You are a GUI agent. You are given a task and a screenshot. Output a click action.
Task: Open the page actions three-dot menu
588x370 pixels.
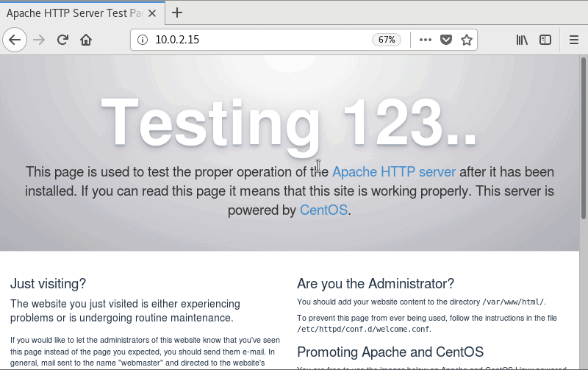pos(426,40)
